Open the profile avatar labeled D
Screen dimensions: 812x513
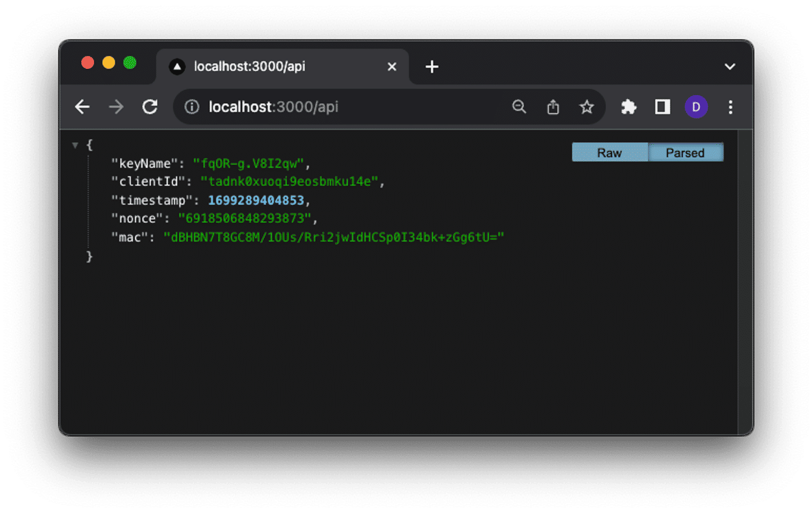point(696,107)
